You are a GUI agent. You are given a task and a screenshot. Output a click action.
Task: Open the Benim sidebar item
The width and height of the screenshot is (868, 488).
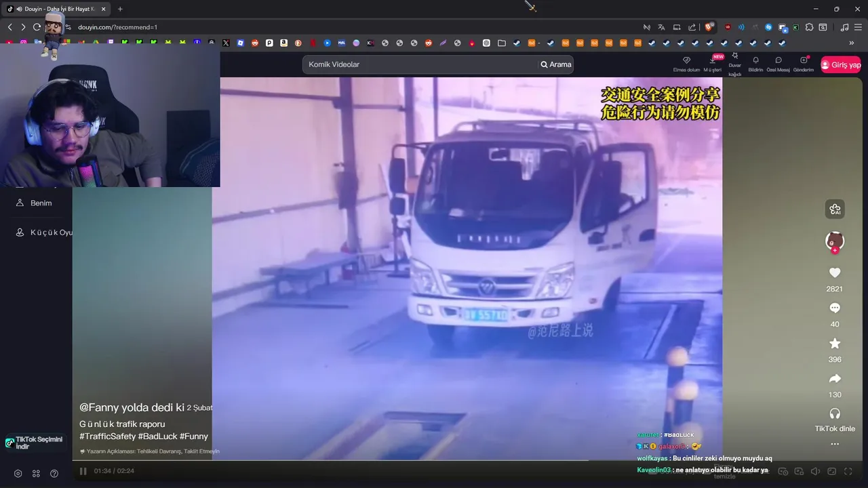(34, 203)
